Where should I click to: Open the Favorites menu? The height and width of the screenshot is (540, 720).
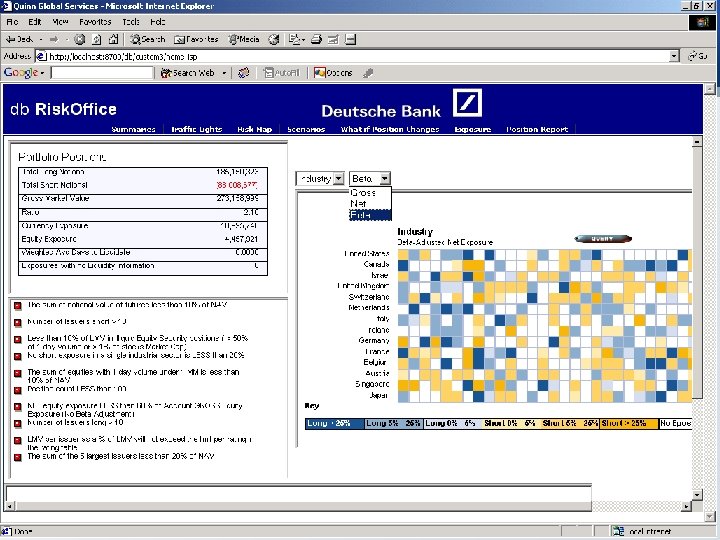pos(95,22)
